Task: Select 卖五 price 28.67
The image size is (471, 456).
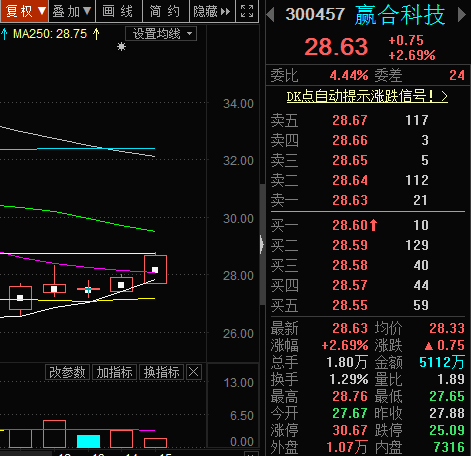Action: 350,120
